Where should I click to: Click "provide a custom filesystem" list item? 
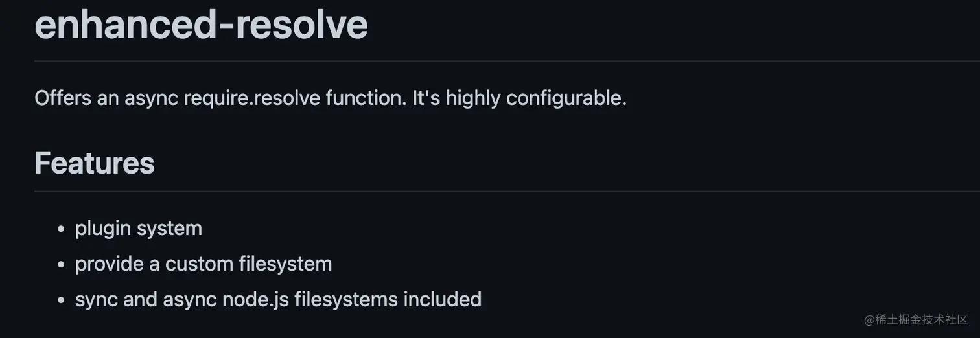click(204, 264)
